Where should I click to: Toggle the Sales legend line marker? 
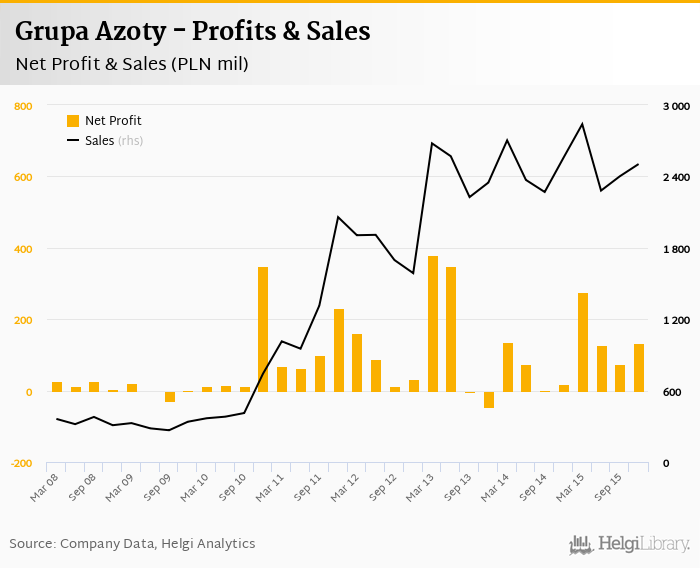coord(73,141)
